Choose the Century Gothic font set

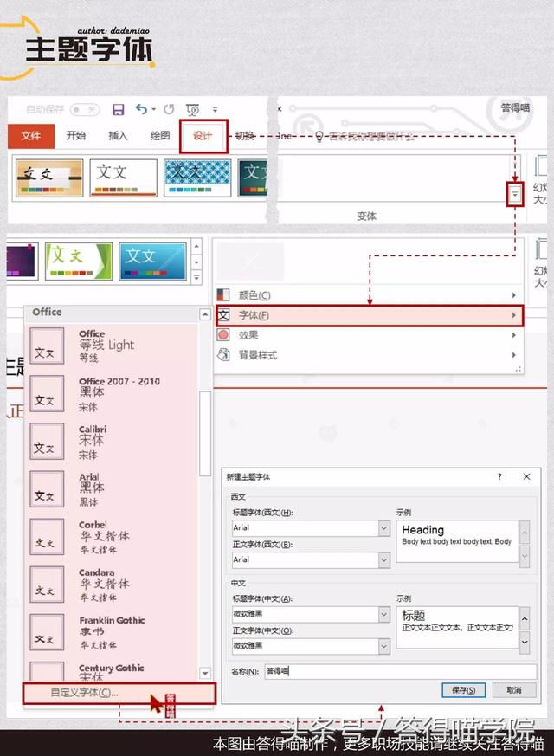pos(113,670)
